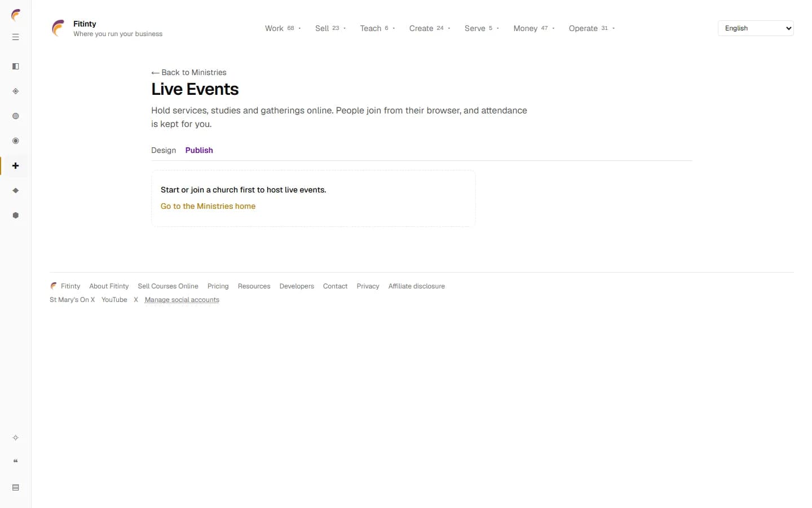Expand the Create menu

(x=430, y=28)
